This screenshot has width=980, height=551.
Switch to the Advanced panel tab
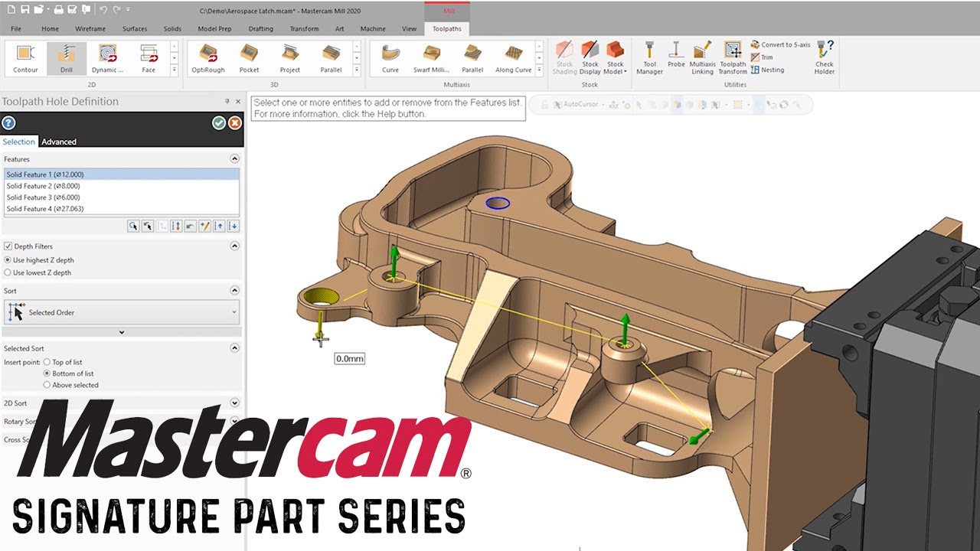pos(59,142)
